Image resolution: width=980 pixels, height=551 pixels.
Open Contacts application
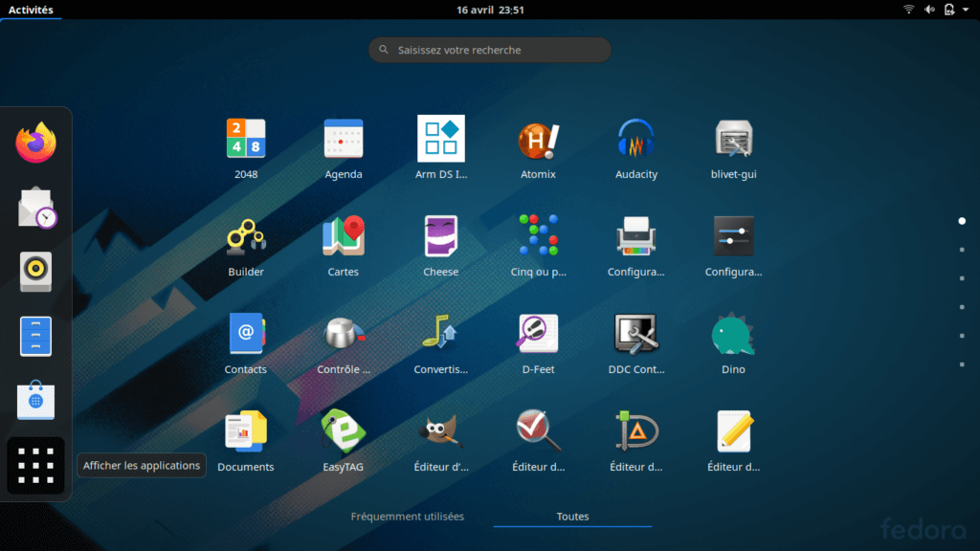pyautogui.click(x=246, y=334)
